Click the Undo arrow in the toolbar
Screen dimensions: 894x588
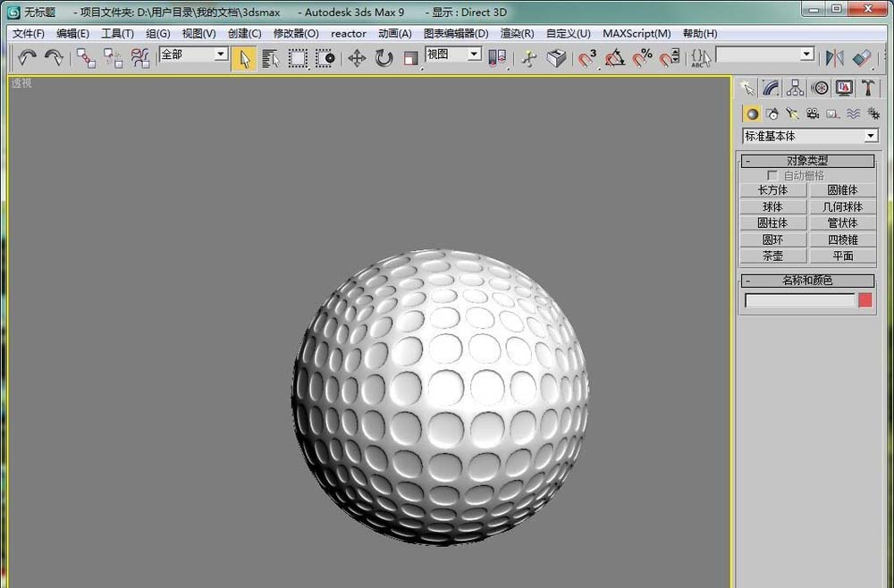click(27, 58)
